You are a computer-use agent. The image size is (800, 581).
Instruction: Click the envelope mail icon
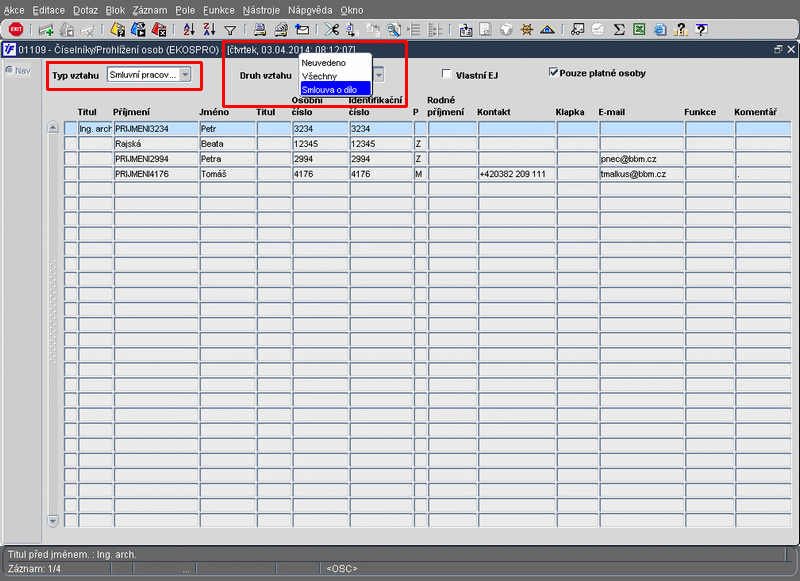click(x=302, y=30)
